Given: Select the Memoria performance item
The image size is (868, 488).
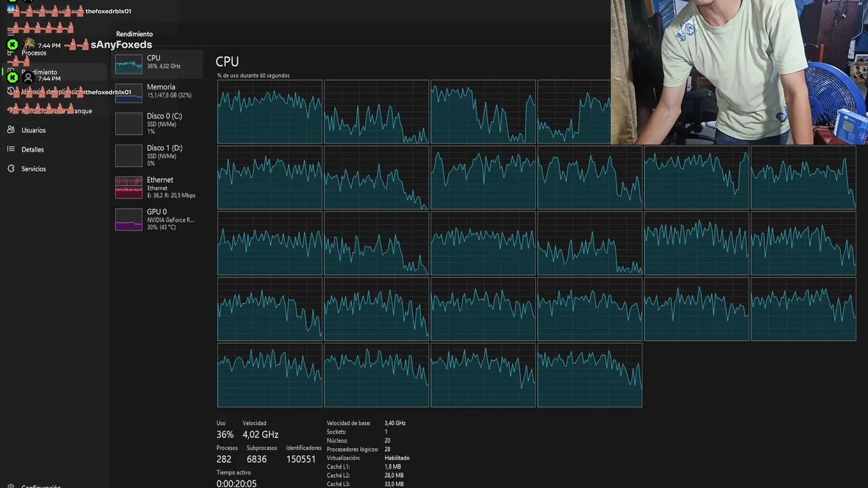Looking at the screenshot, I should tap(157, 93).
